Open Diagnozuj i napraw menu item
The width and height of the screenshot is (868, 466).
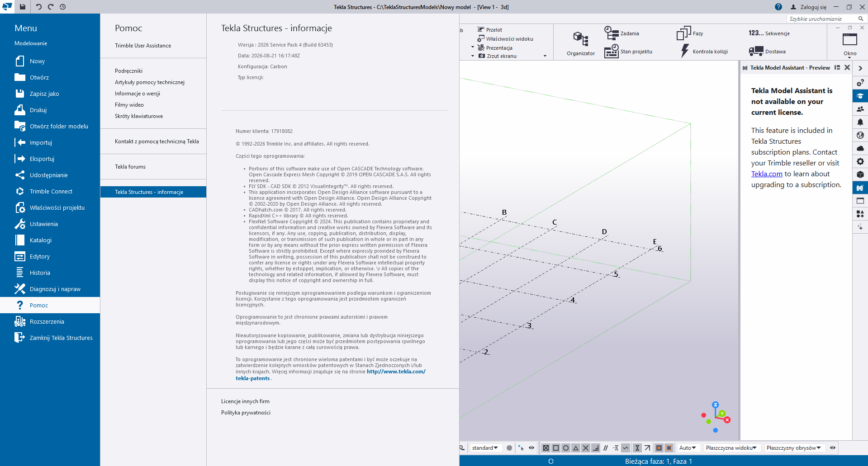click(50, 289)
